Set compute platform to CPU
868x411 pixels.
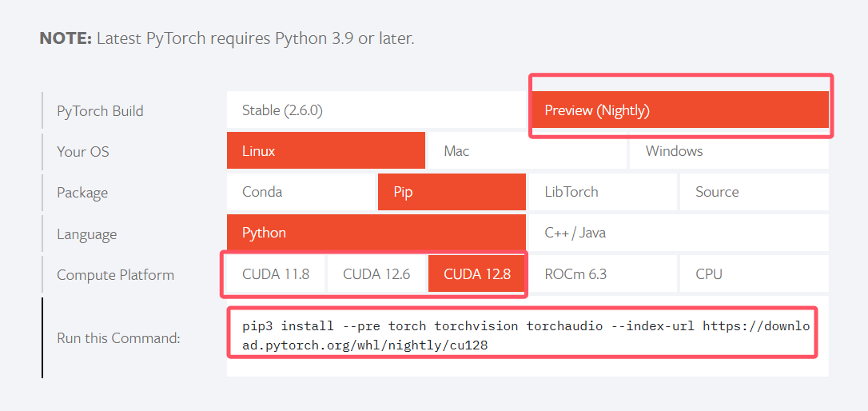[x=755, y=273]
